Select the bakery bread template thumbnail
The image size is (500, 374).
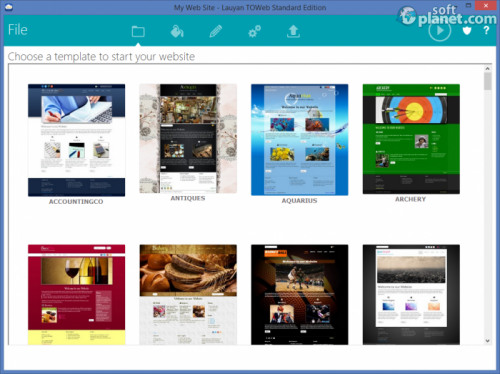(188, 295)
